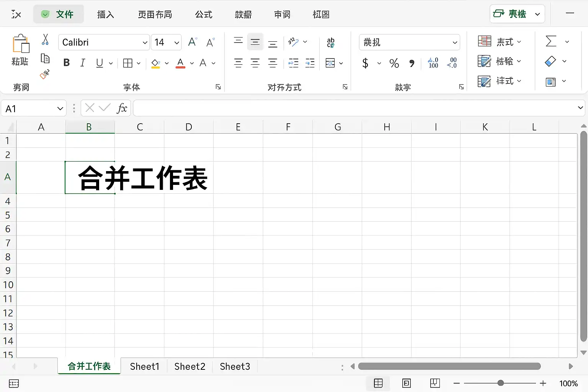Open the number format dropdown
Image resolution: width=588 pixels, height=392 pixels.
(x=455, y=42)
